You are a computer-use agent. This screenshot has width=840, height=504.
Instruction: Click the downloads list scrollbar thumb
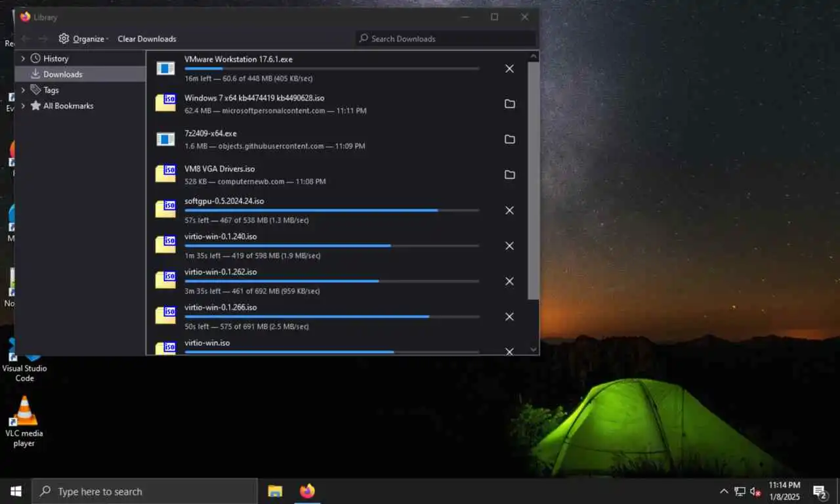pyautogui.click(x=533, y=181)
